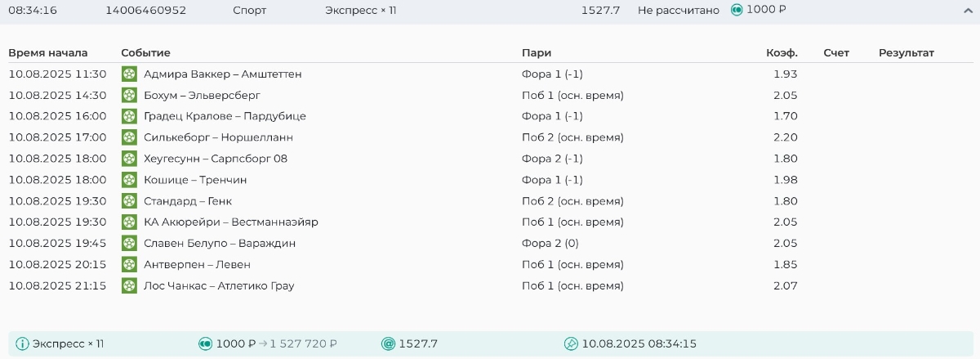Click the Коэф. column header
Image resolution: width=980 pixels, height=359 pixels.
(x=782, y=53)
